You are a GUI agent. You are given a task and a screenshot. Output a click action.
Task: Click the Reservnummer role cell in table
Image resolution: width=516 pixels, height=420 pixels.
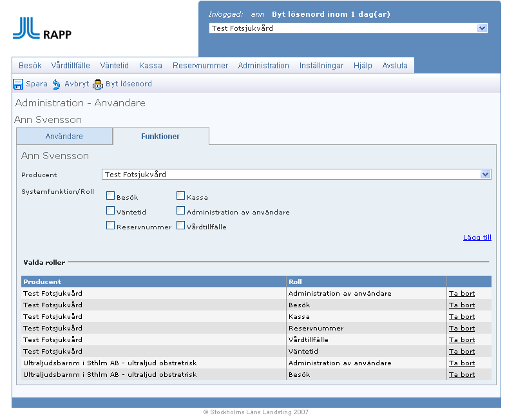point(367,328)
